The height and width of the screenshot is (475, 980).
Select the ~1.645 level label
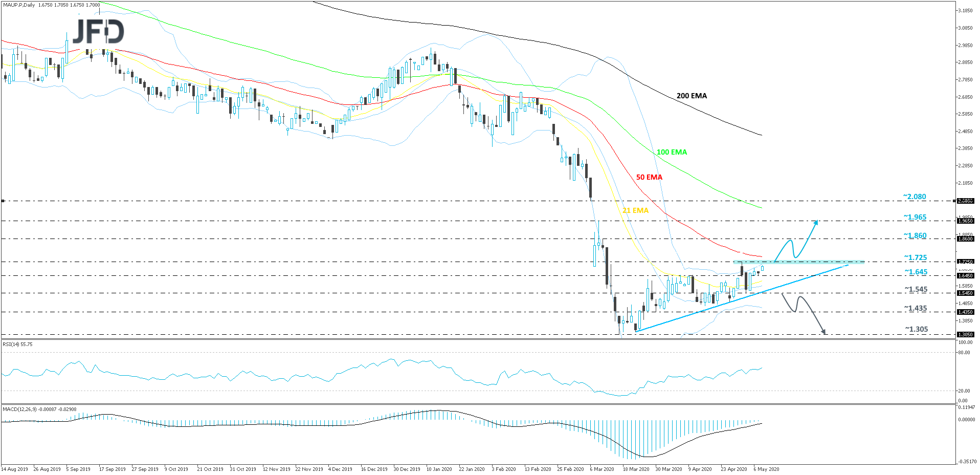point(916,272)
